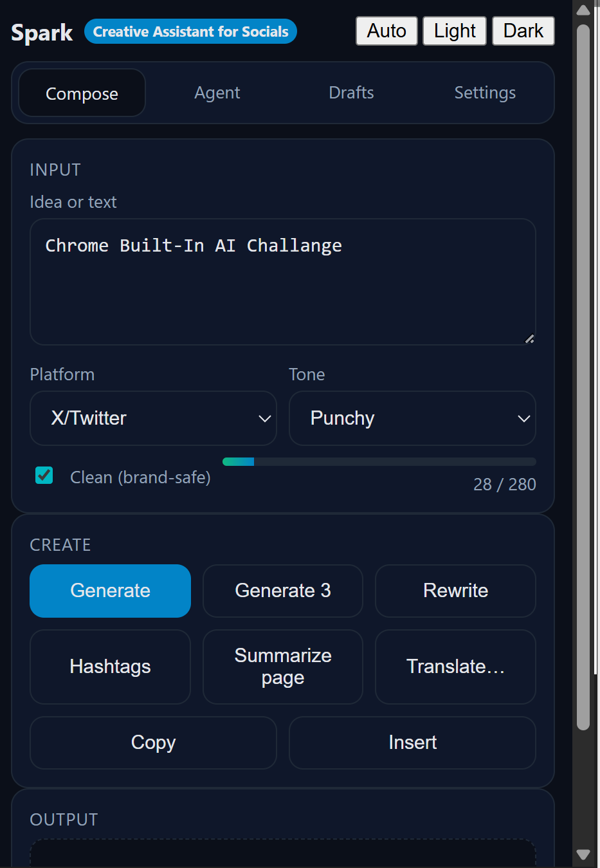Select the Auto theme button

tap(386, 31)
